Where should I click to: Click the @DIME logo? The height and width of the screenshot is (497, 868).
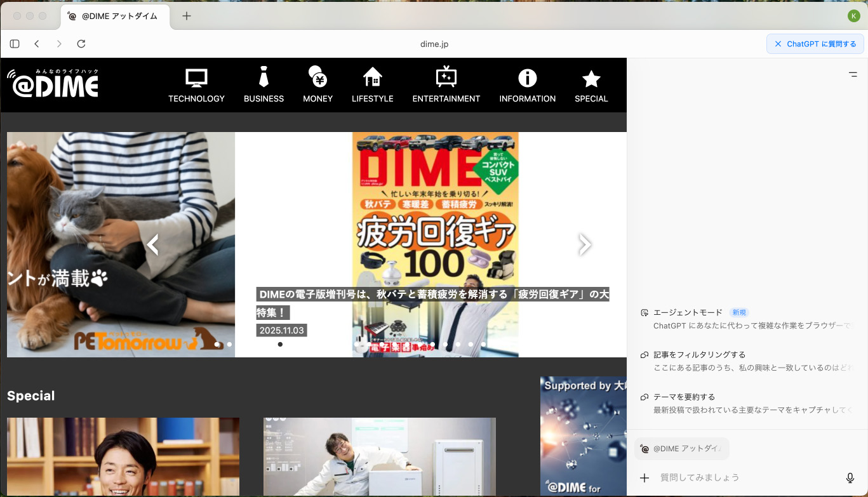pyautogui.click(x=53, y=83)
